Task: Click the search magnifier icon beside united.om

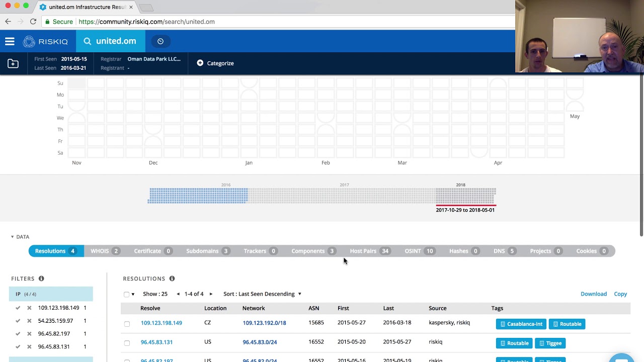Action: 88,41
